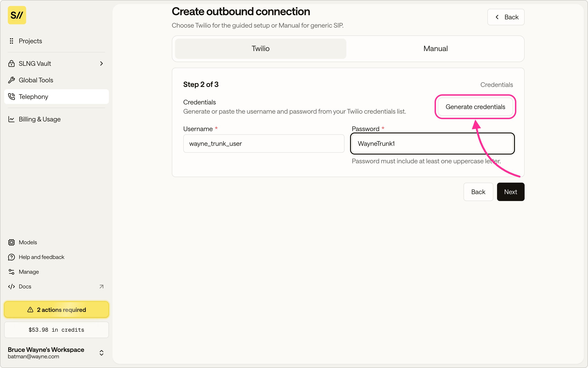The width and height of the screenshot is (588, 368).
Task: Click the Docs external link arrow
Action: tap(102, 287)
